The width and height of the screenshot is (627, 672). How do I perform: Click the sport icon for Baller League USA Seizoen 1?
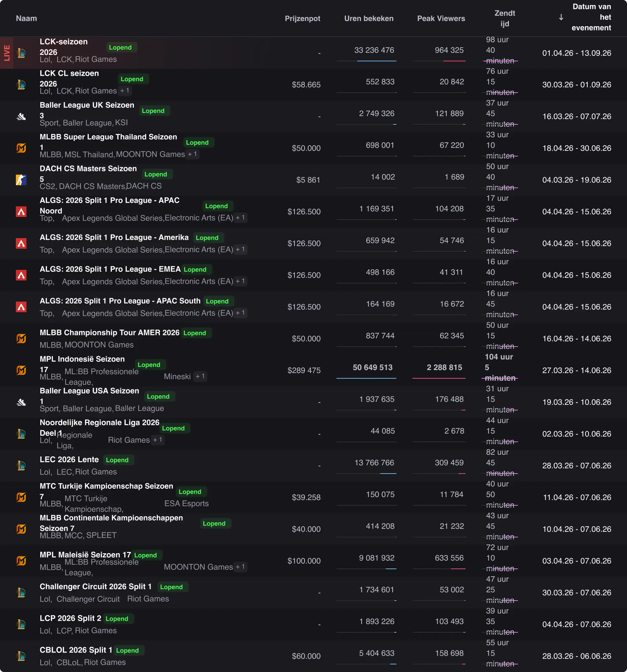[x=21, y=402]
